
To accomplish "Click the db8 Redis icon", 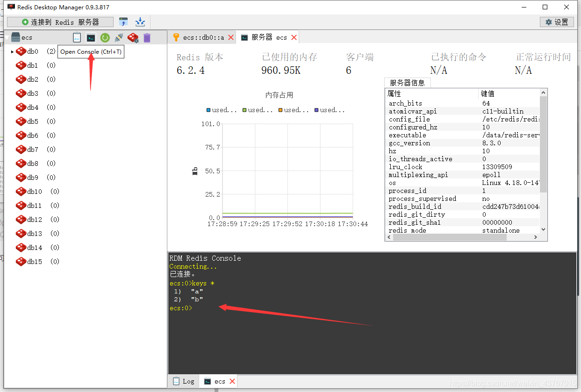I will (x=21, y=164).
